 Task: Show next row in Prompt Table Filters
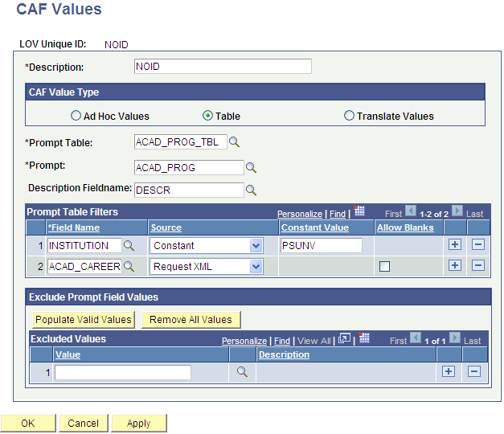(x=457, y=211)
